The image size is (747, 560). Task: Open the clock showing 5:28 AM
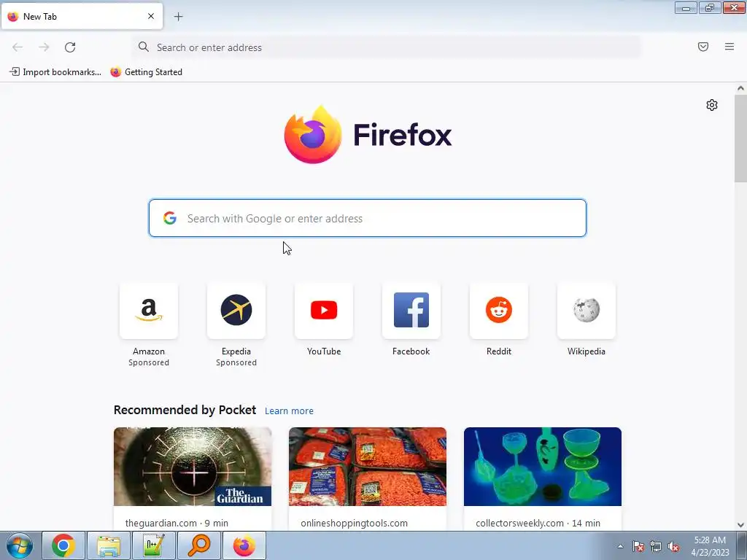(710, 546)
